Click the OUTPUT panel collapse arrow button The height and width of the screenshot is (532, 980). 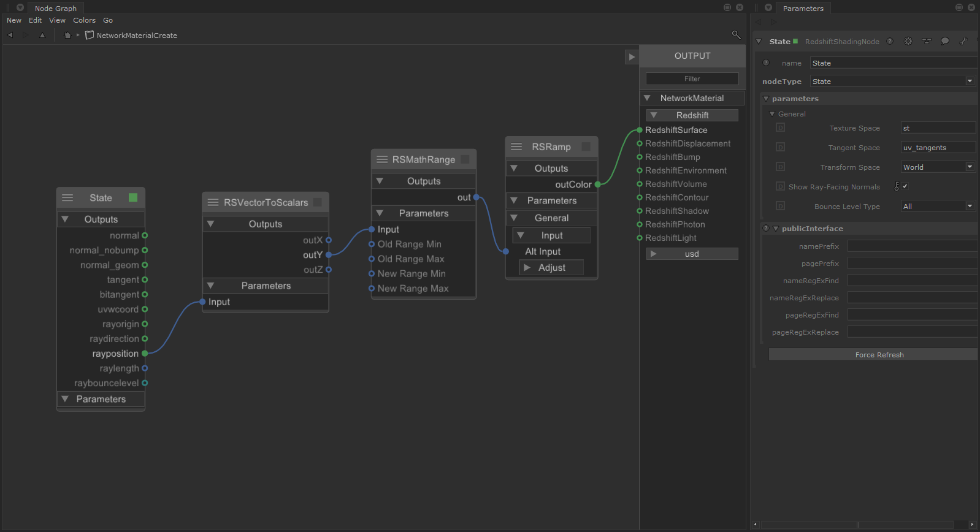pos(632,57)
